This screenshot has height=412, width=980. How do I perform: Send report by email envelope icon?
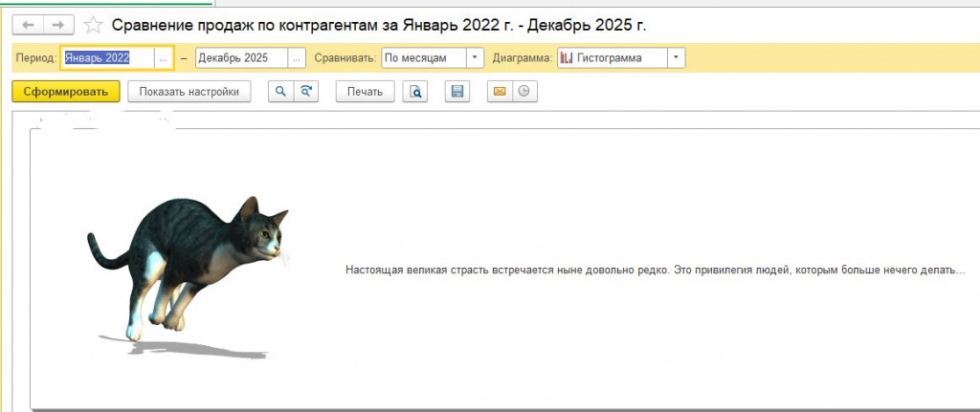click(500, 91)
